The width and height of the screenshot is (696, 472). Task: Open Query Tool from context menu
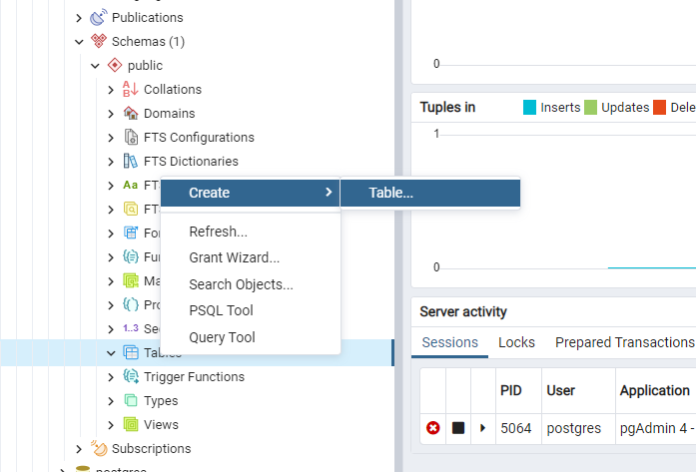[250, 337]
